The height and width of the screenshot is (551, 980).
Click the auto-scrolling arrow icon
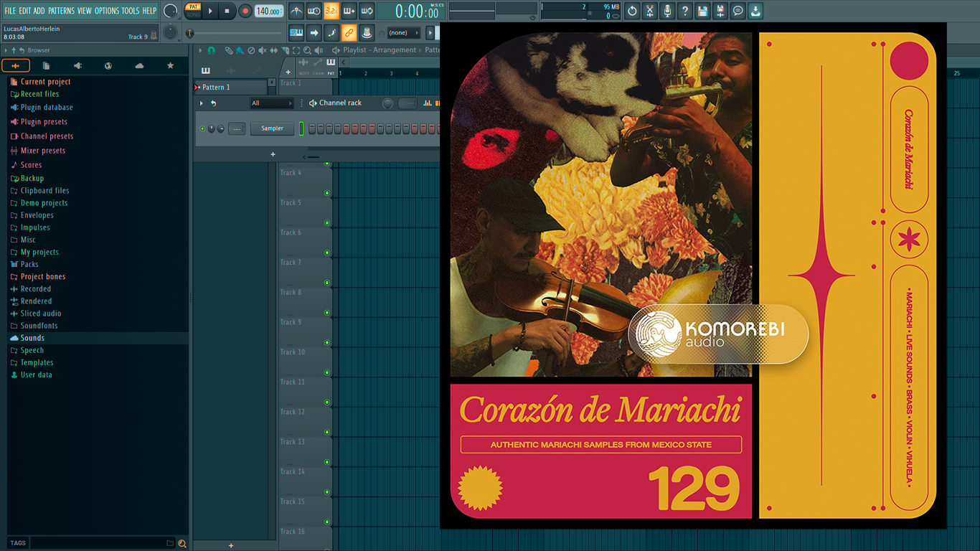(314, 32)
